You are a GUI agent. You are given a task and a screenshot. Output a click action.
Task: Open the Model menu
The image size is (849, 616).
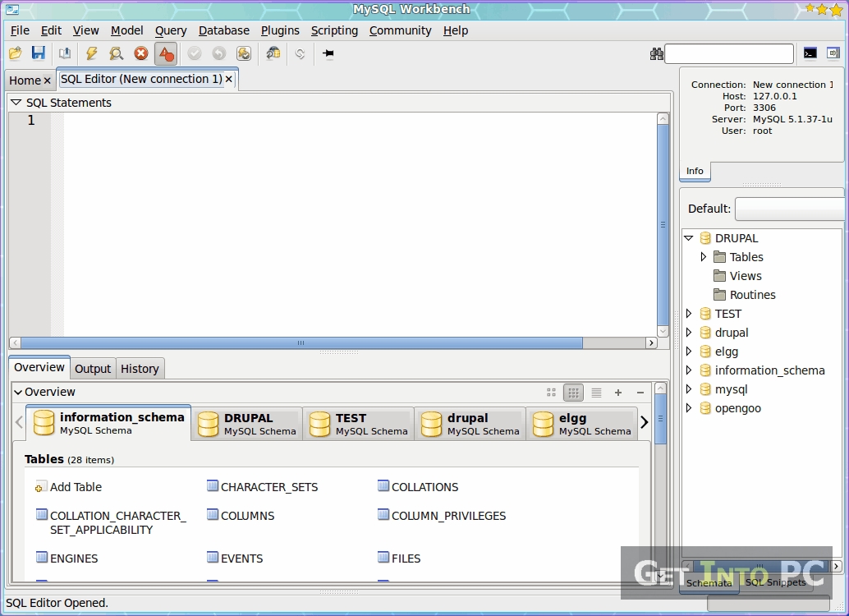click(126, 31)
